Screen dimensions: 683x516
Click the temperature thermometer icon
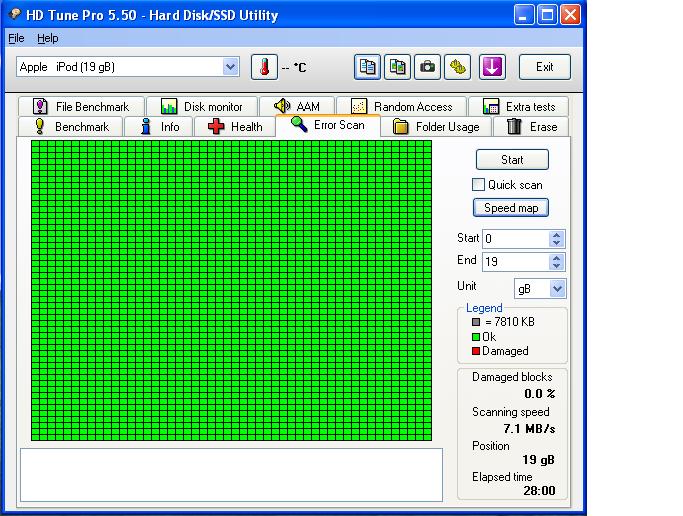coord(264,67)
